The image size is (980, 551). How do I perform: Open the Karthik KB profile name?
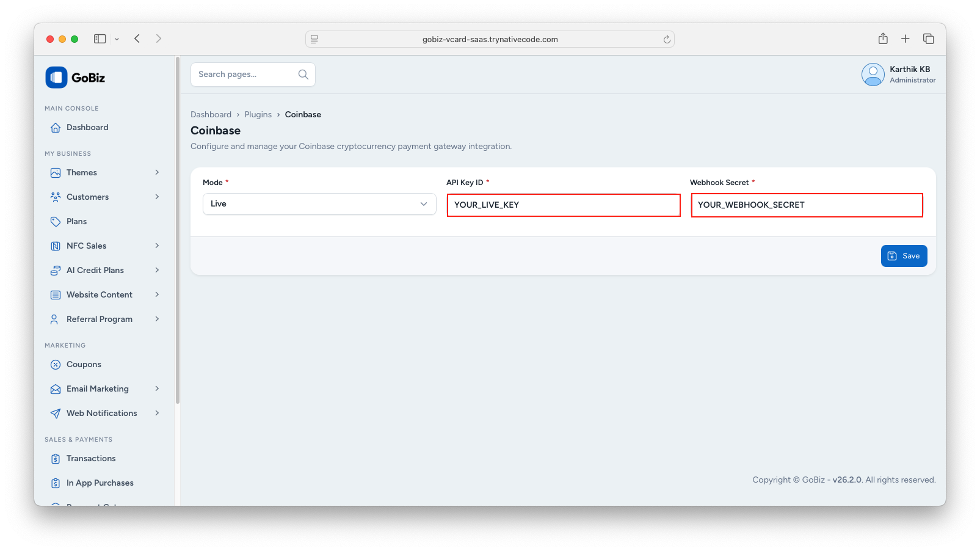point(910,70)
